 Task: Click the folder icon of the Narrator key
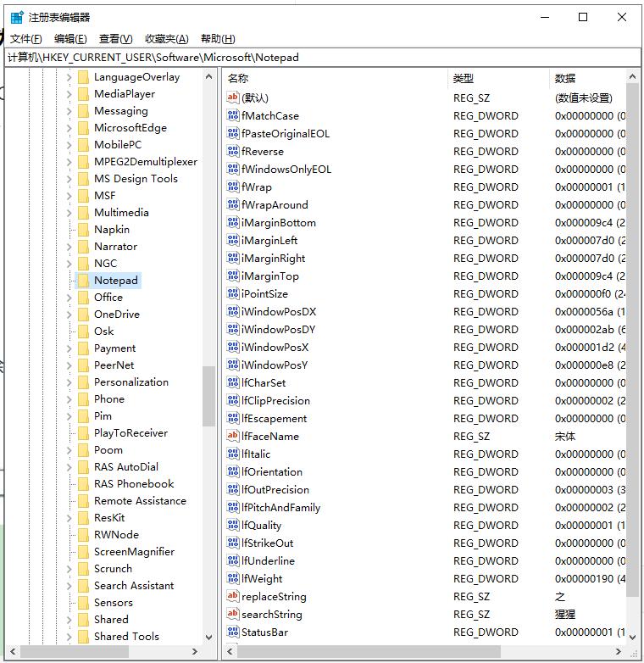pyautogui.click(x=83, y=247)
